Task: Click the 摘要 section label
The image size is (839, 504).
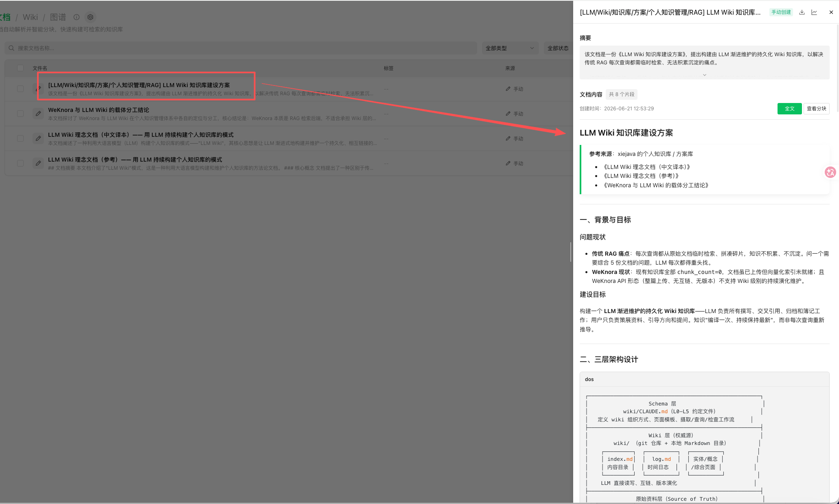Action: tap(585, 38)
